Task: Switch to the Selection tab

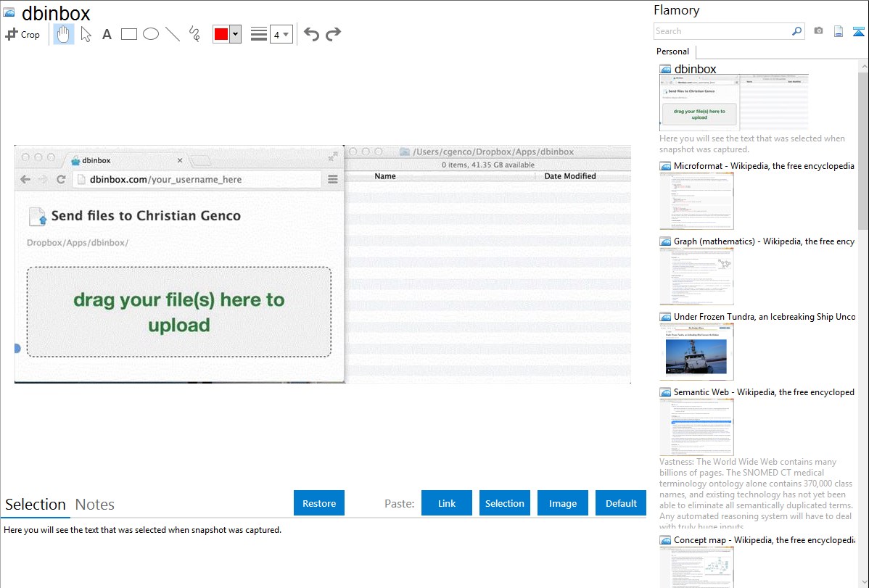Action: click(x=36, y=505)
